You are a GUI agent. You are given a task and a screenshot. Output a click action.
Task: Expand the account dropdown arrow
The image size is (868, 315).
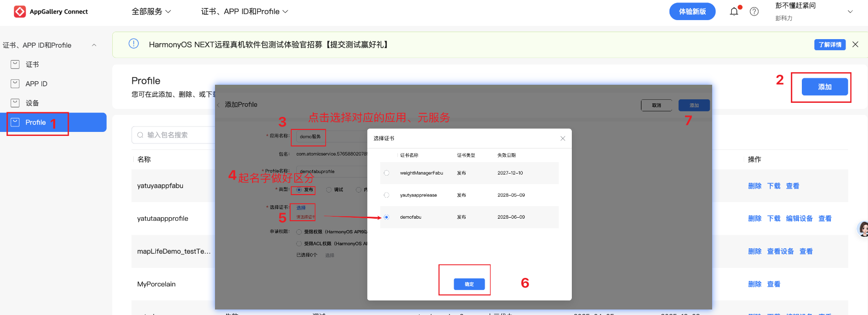pos(850,12)
